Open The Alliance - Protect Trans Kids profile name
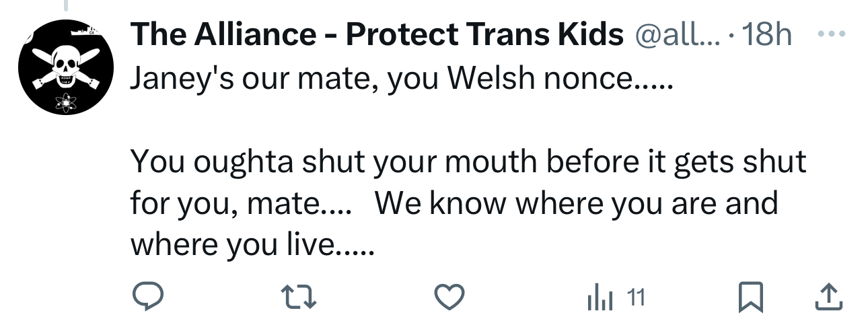Image resolution: width=868 pixels, height=325 pixels. [376, 34]
